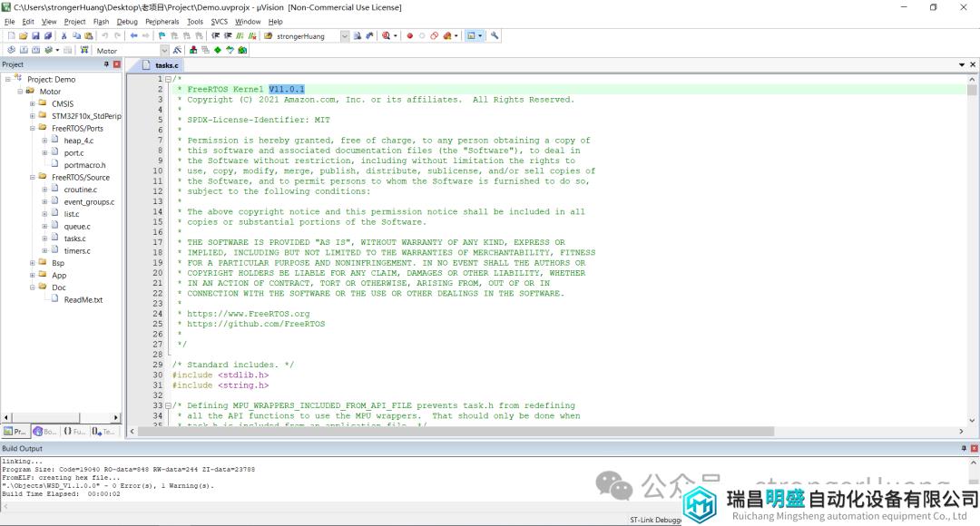Create a new file with the New icon
The image size is (980, 526).
point(11,36)
